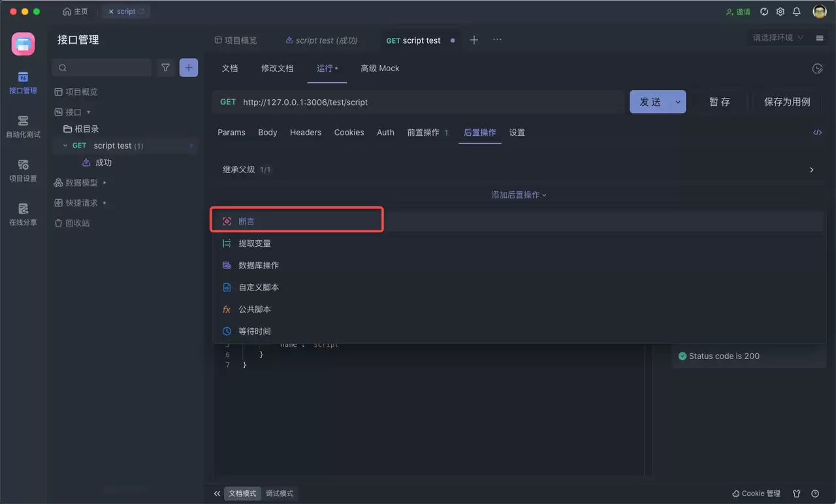Switch to 高级 Mock tab
The image size is (836, 504).
380,69
